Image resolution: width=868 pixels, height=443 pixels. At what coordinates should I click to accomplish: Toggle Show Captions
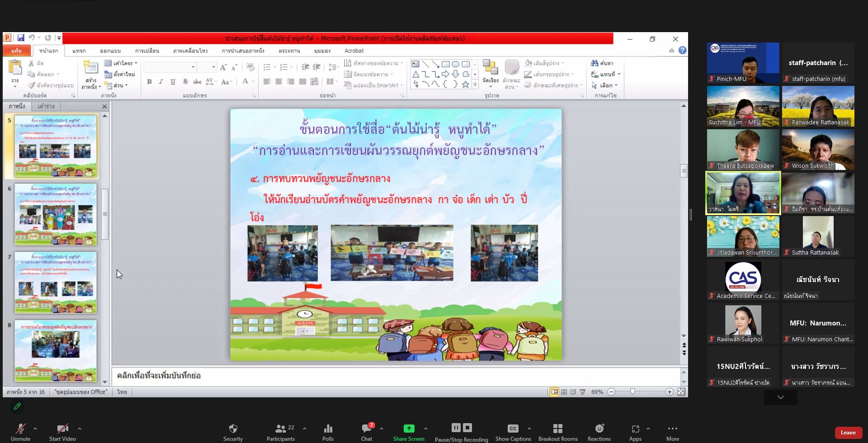click(x=513, y=432)
